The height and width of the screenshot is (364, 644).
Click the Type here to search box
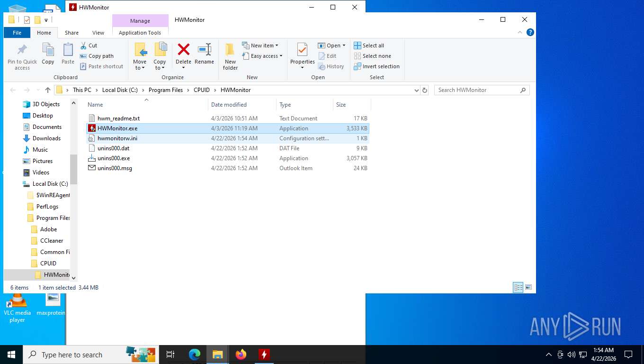pos(91,355)
